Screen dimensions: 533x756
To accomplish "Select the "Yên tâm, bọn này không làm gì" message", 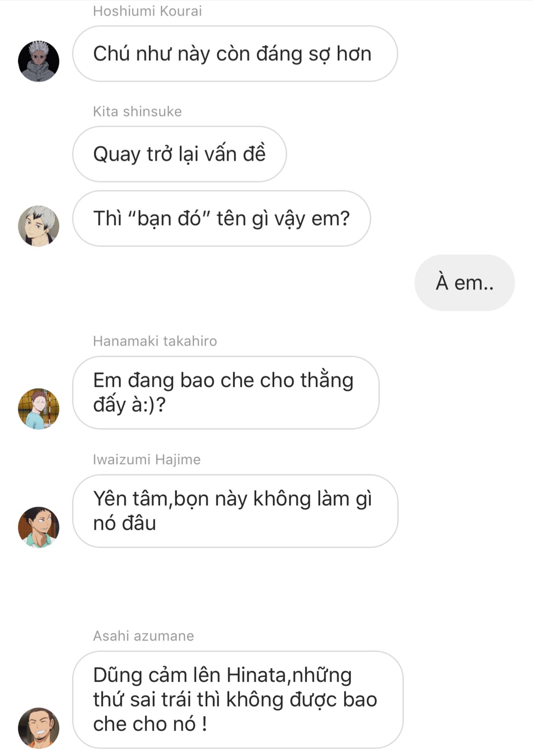I will 235,511.
